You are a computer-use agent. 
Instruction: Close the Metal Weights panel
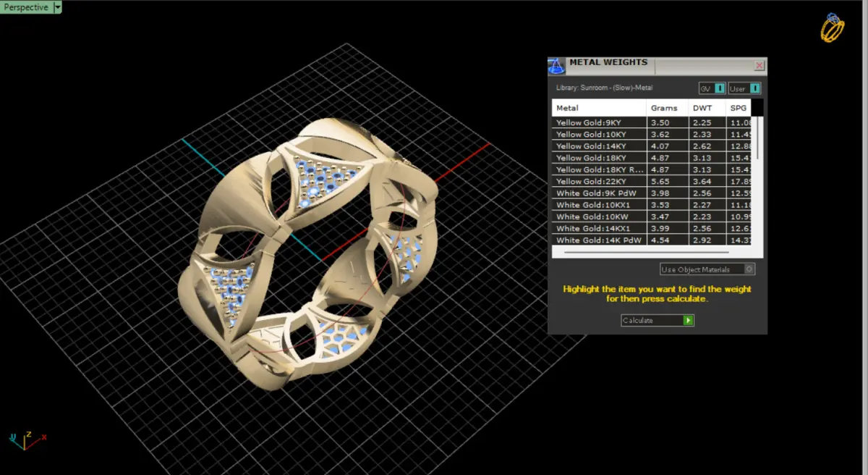click(759, 66)
